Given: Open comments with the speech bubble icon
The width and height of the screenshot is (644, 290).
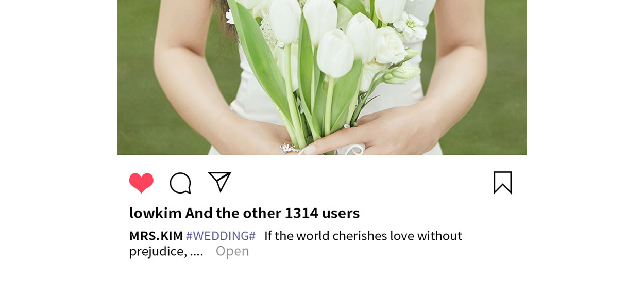Looking at the screenshot, I should tap(180, 183).
